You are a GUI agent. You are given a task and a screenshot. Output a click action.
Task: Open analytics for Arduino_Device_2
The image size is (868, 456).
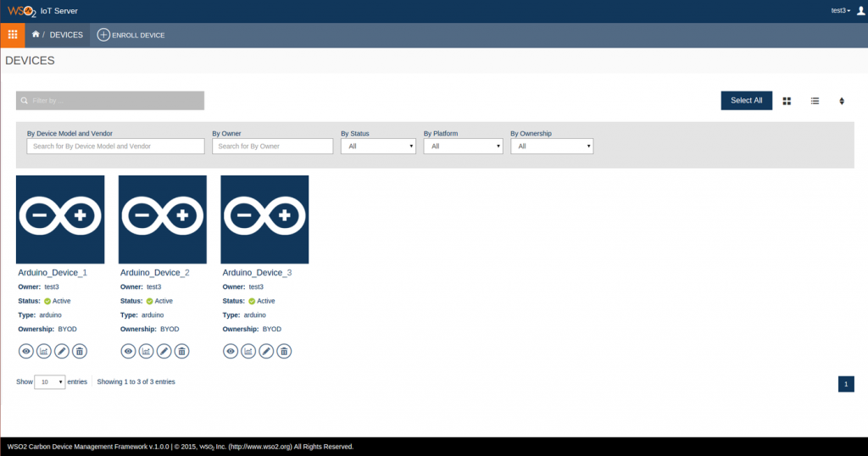[x=146, y=351]
